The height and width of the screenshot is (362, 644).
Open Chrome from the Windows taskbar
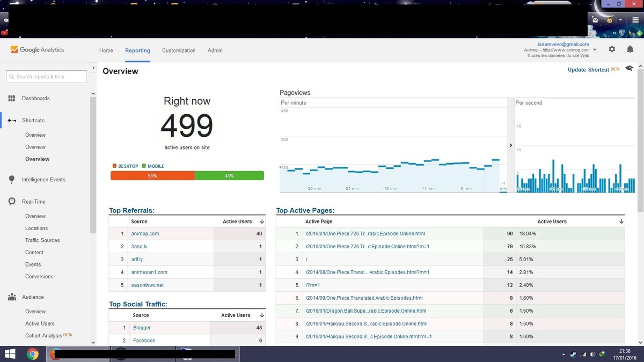coord(33,354)
